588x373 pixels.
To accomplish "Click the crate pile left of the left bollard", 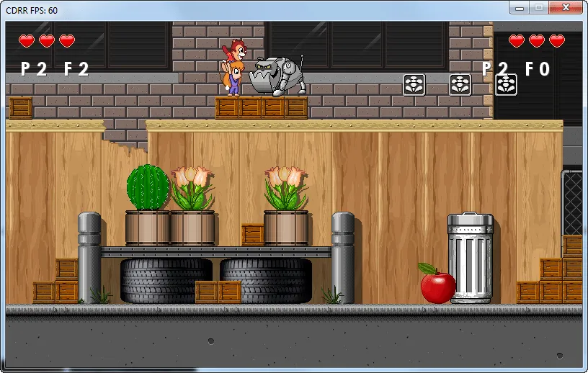I will [55, 281].
